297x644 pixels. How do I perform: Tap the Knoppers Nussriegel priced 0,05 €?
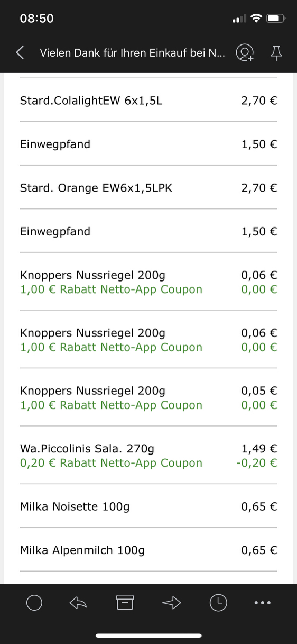[x=148, y=397]
